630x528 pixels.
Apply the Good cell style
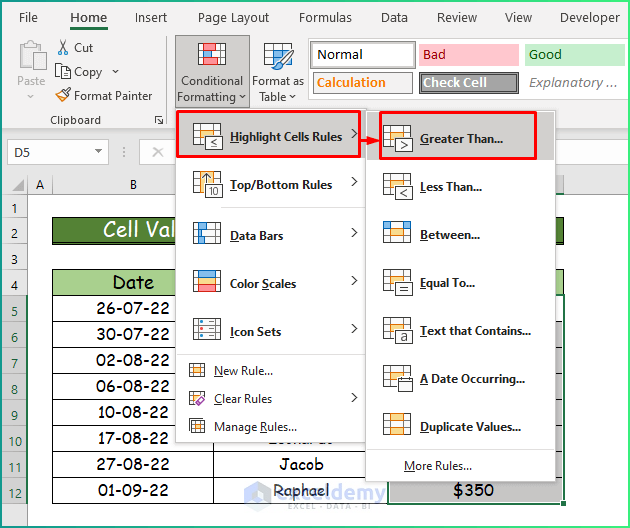point(575,55)
